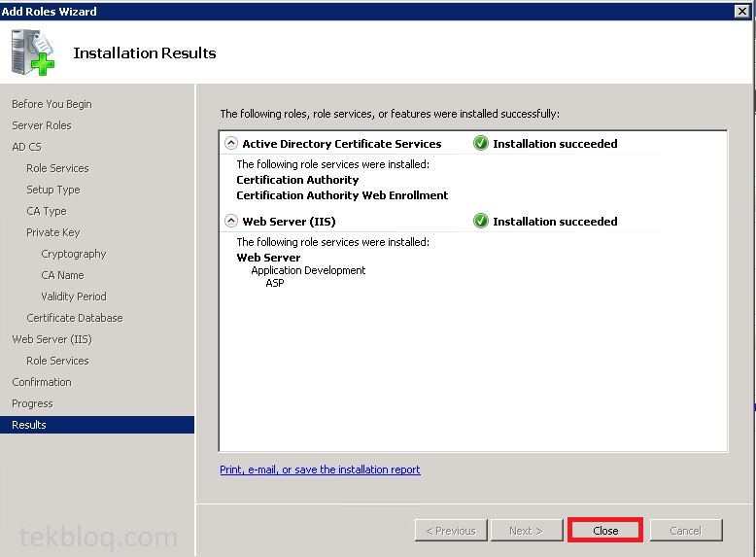This screenshot has width=756, height=557.
Task: Click Web Server (IIS) heading in results
Action: [x=289, y=222]
